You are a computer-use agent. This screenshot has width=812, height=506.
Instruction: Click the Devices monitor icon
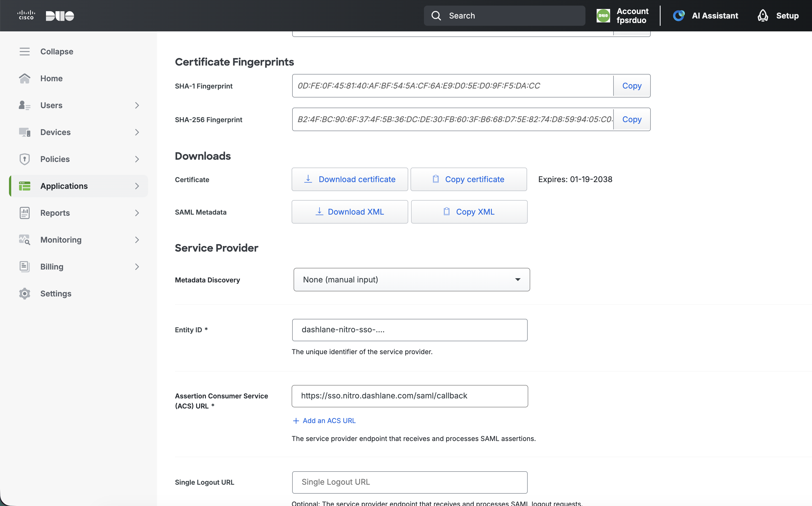tap(24, 132)
